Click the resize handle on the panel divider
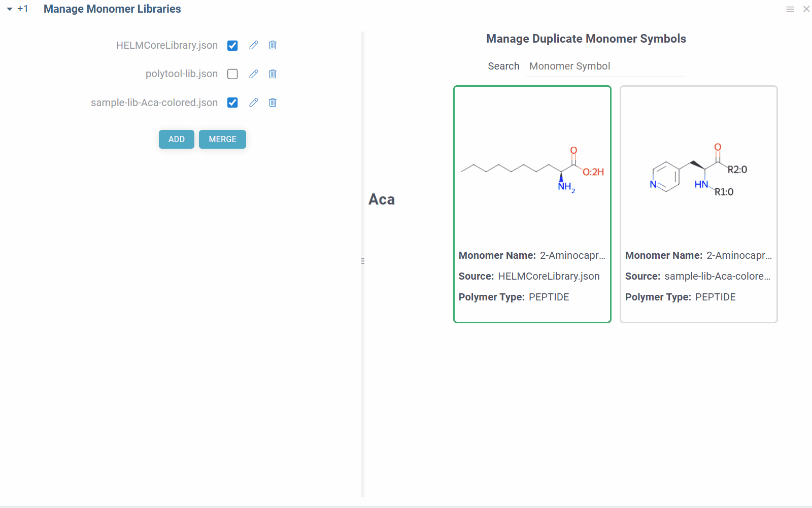 [362, 260]
